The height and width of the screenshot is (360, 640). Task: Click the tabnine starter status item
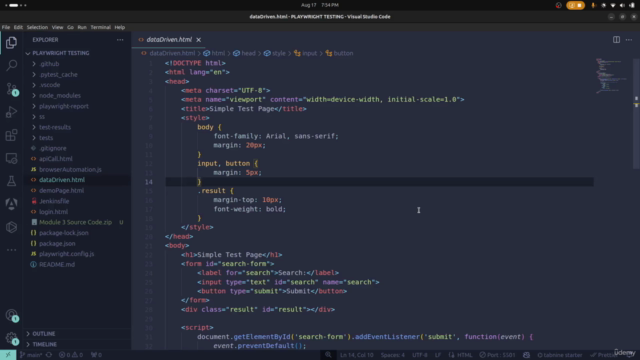[x=560, y=355]
